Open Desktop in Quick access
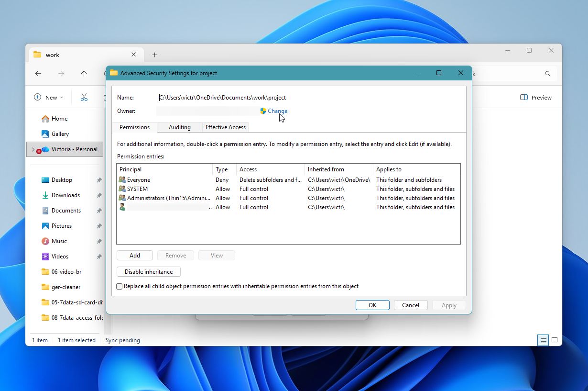Image resolution: width=588 pixels, height=391 pixels. point(62,180)
